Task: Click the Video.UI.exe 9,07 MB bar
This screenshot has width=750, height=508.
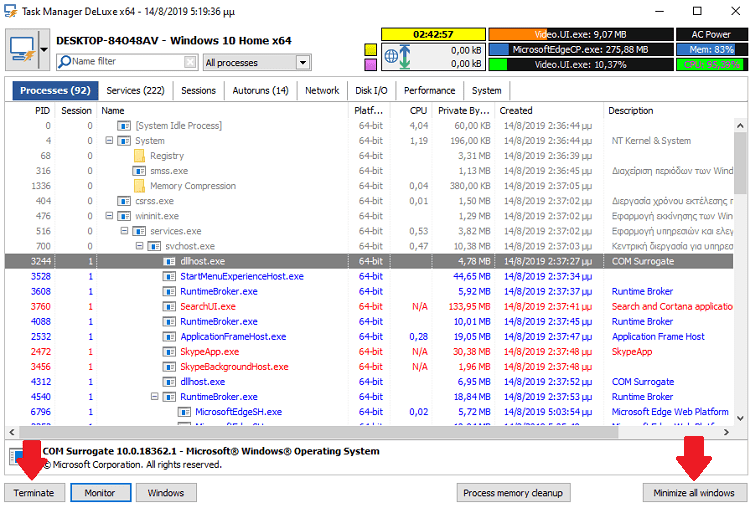Action: coord(581,34)
